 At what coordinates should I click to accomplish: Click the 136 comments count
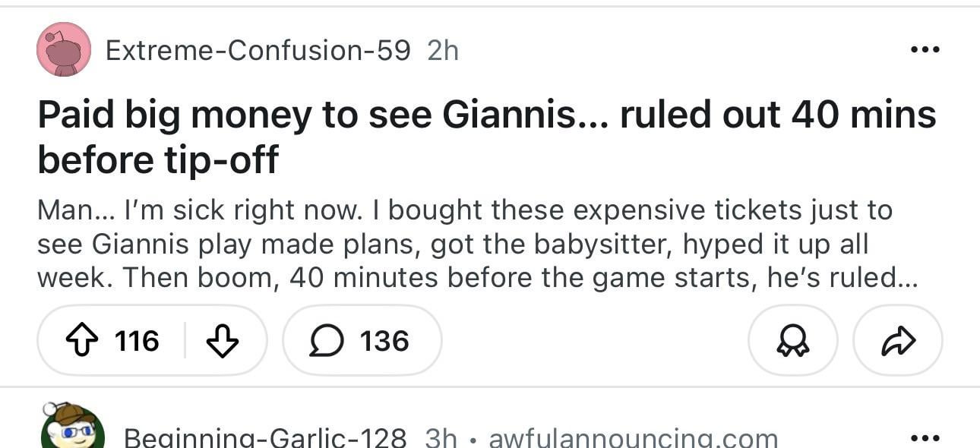tap(384, 341)
